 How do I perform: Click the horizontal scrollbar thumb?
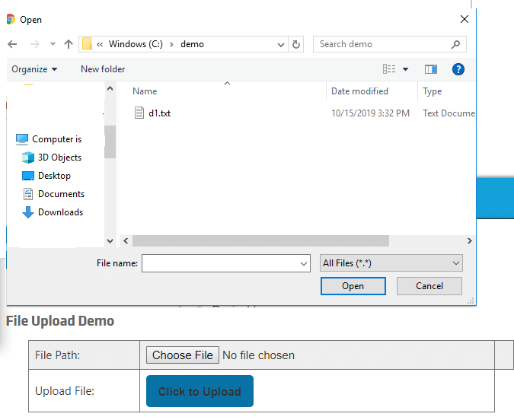260,240
